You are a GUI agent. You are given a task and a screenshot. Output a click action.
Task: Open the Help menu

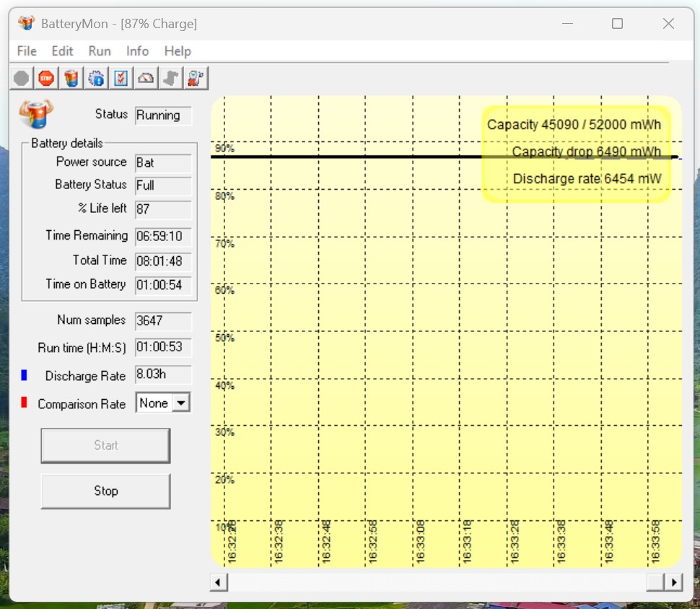tap(178, 51)
